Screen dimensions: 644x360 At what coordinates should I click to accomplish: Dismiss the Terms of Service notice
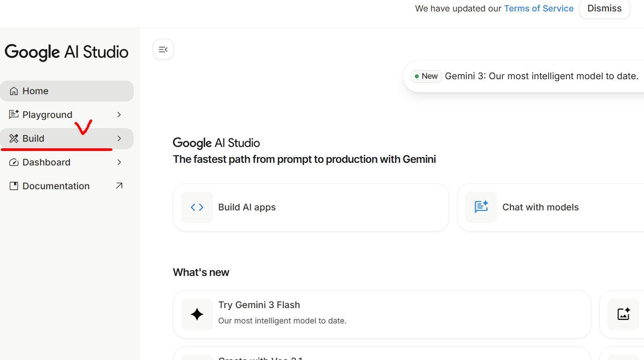604,9
